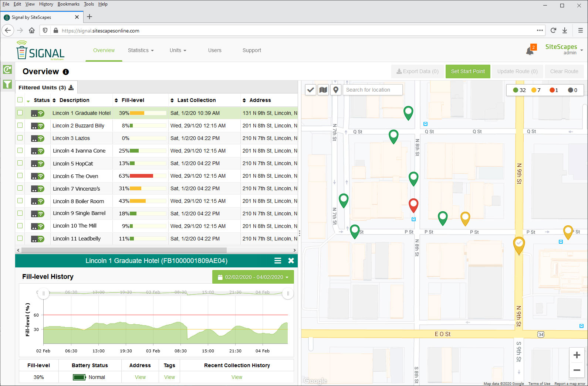The width and height of the screenshot is (588, 386).
Task: Click the green refresh sidebar icon
Action: pos(7,69)
